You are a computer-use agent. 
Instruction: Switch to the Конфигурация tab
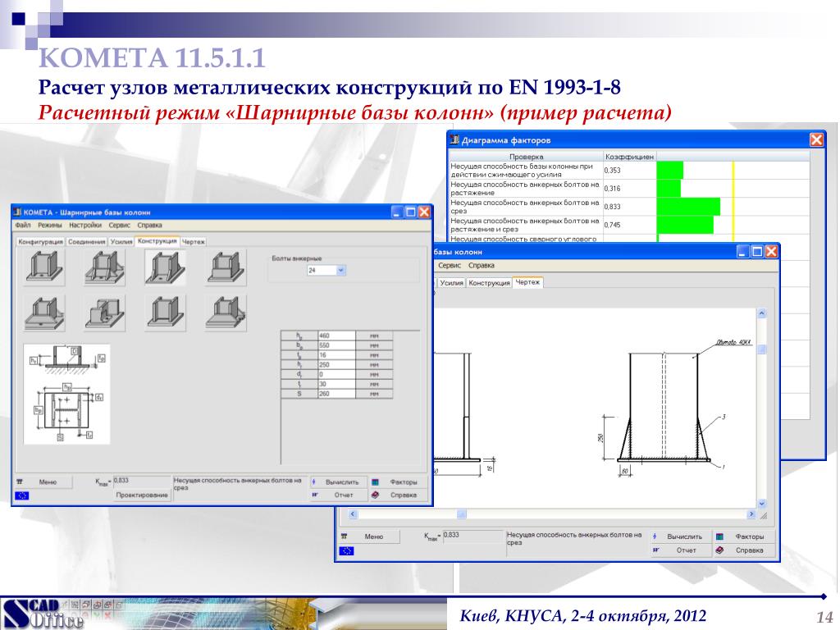coord(41,242)
